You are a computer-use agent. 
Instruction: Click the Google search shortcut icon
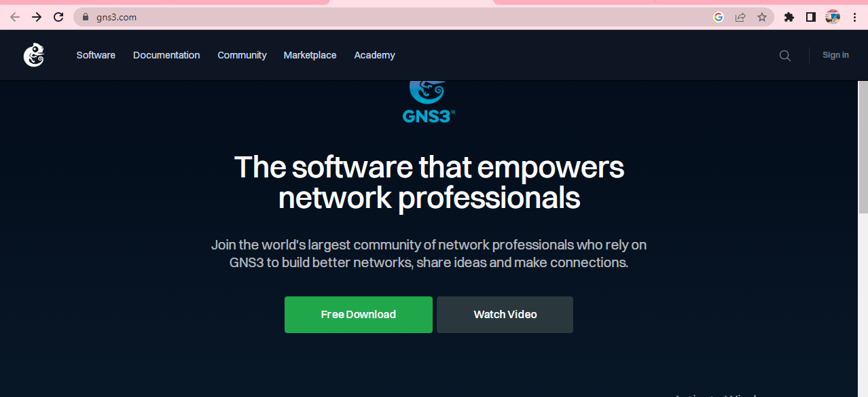tap(718, 17)
